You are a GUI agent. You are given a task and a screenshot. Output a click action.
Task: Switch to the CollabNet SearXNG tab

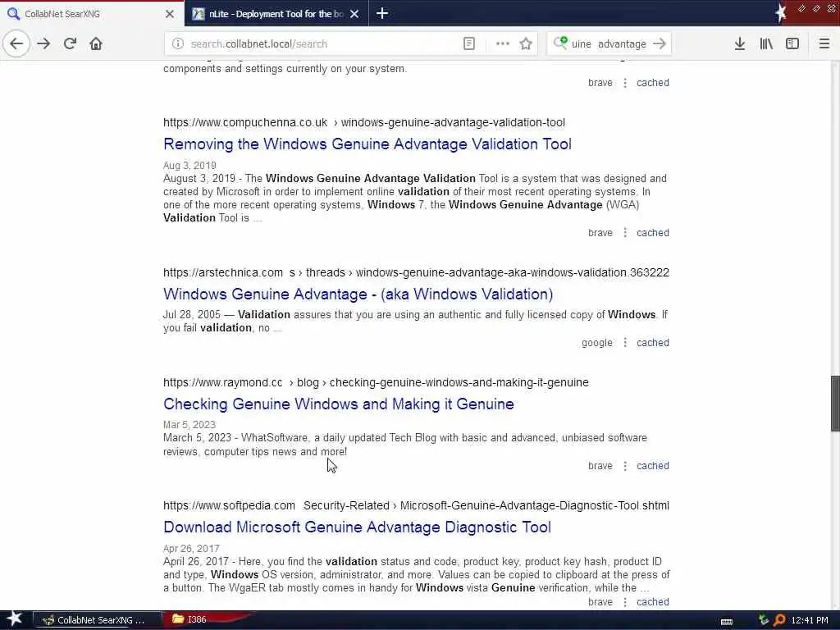coord(92,13)
